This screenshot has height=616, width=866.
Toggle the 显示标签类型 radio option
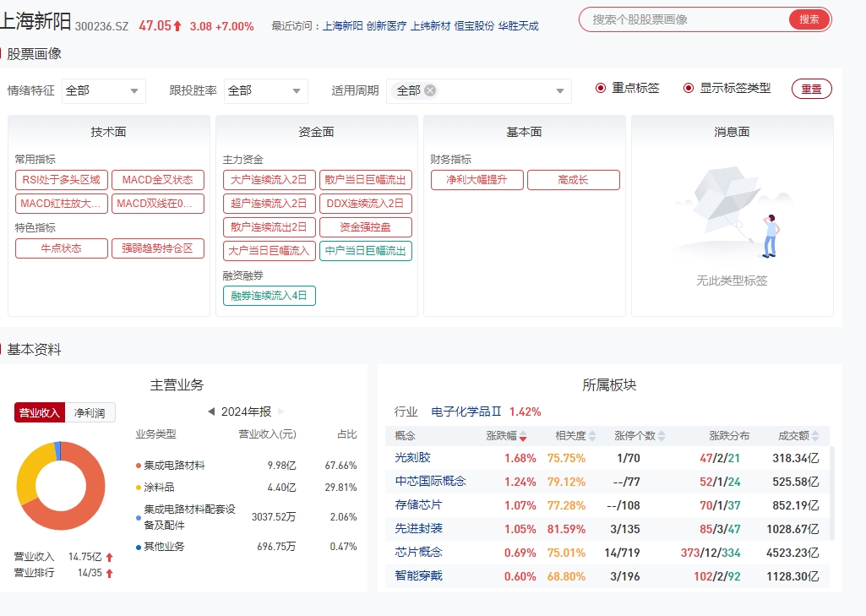689,89
